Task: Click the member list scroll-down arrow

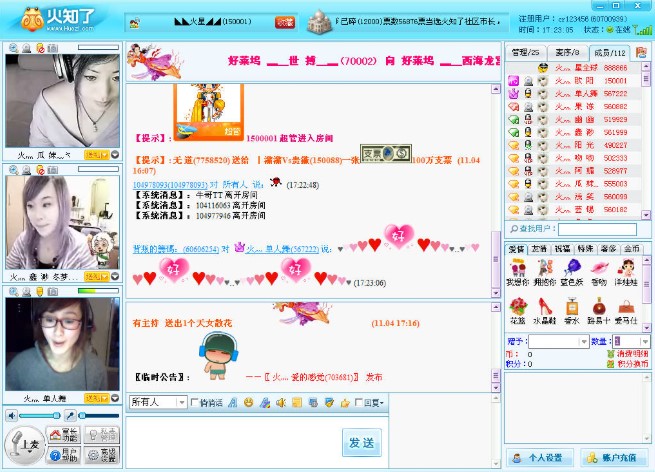Action: [646, 215]
